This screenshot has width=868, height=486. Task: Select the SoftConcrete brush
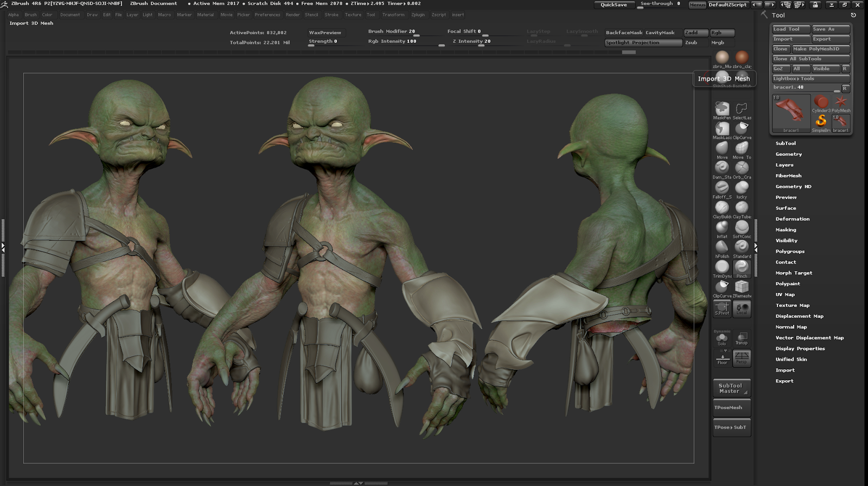click(742, 228)
